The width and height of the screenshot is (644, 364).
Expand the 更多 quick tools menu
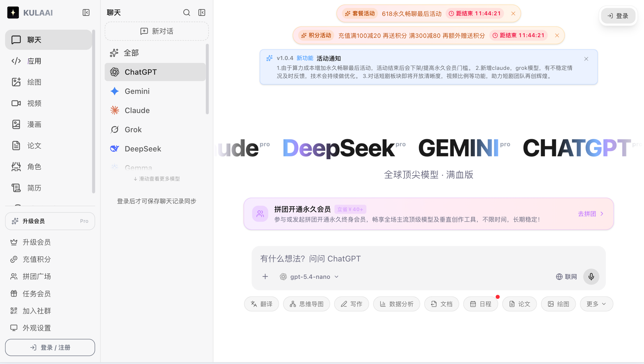(x=596, y=304)
